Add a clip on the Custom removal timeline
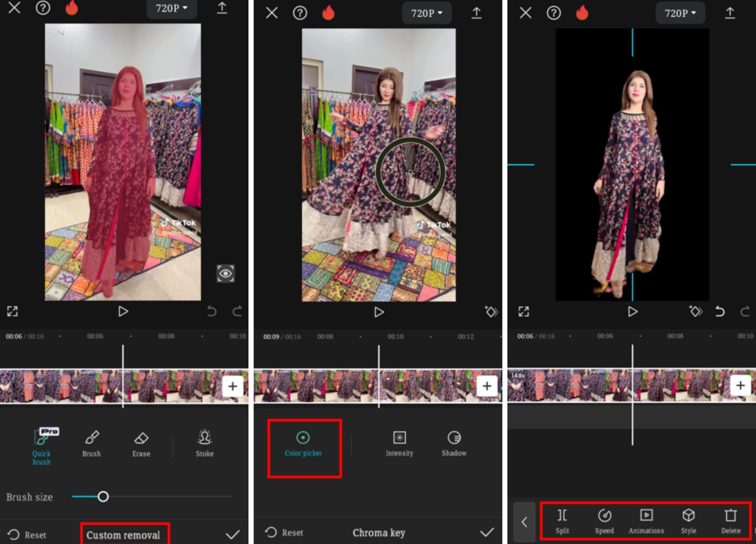This screenshot has width=756, height=544. point(233,386)
